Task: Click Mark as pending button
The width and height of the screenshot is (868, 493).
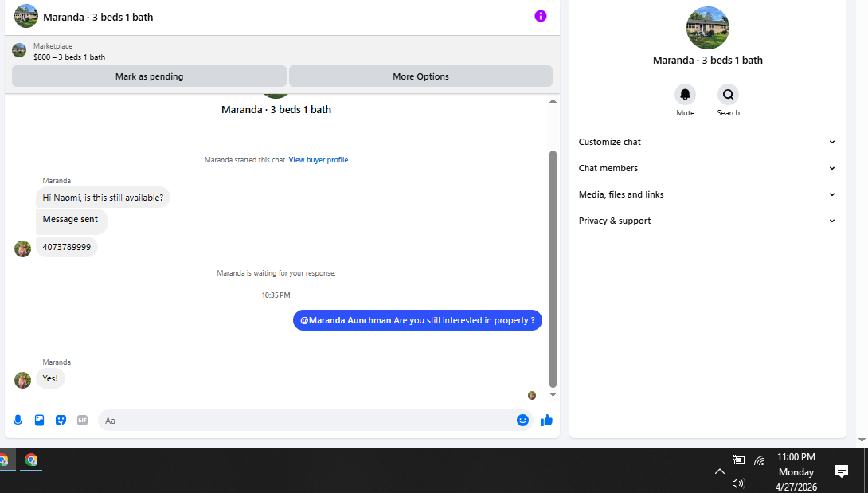Action: click(149, 76)
